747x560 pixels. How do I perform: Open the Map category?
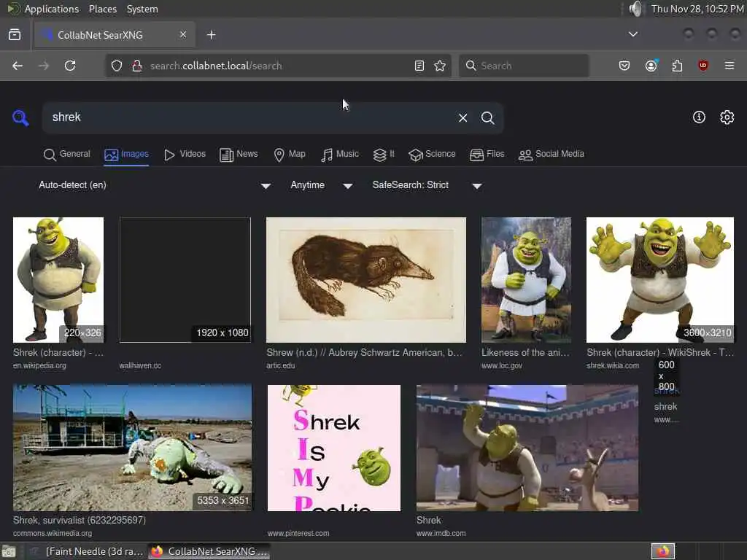tap(290, 155)
